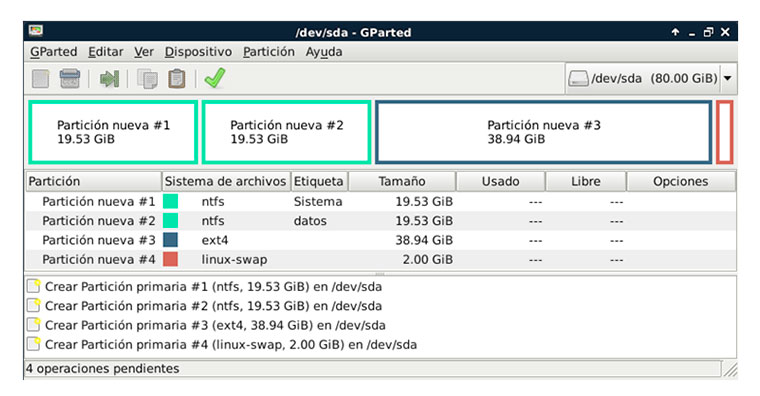Open the GParted menu

coord(53,52)
